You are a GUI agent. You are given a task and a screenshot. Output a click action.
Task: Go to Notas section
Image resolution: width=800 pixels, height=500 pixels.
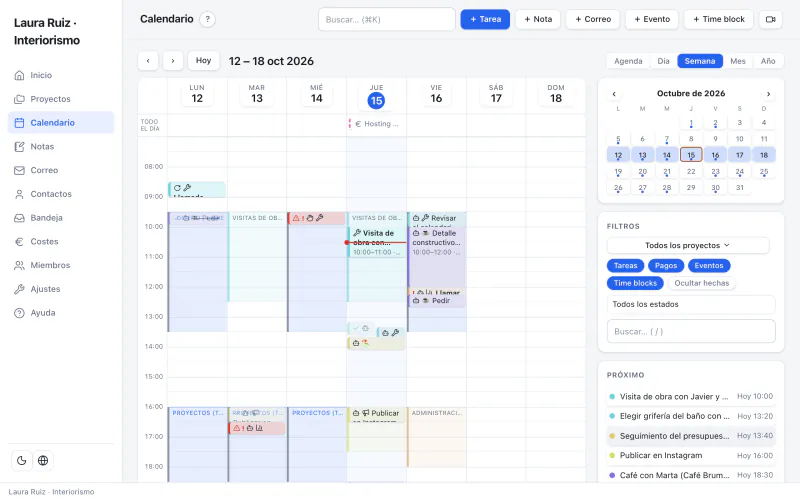point(61,146)
